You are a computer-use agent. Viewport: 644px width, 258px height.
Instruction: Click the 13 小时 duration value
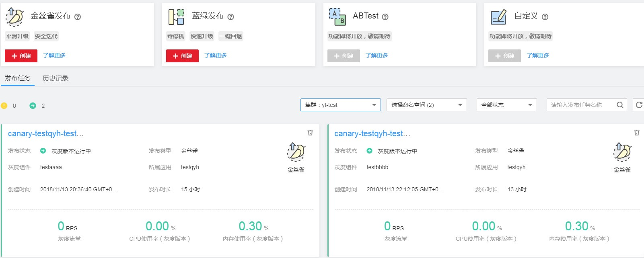tap(517, 189)
